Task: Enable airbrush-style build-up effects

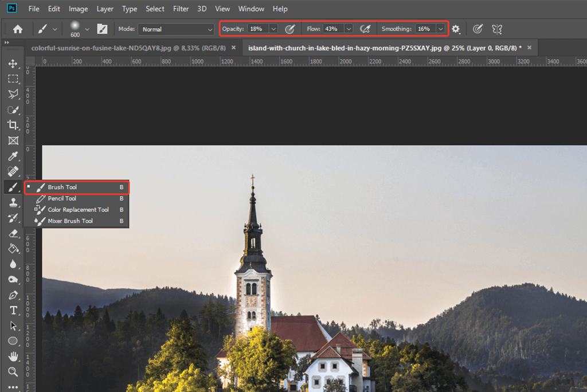Action: point(365,29)
